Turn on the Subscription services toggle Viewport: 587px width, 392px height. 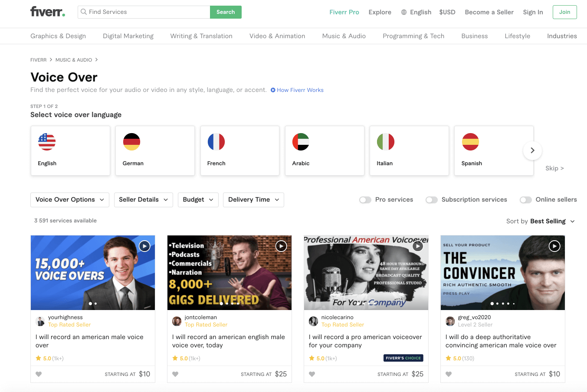pos(432,200)
